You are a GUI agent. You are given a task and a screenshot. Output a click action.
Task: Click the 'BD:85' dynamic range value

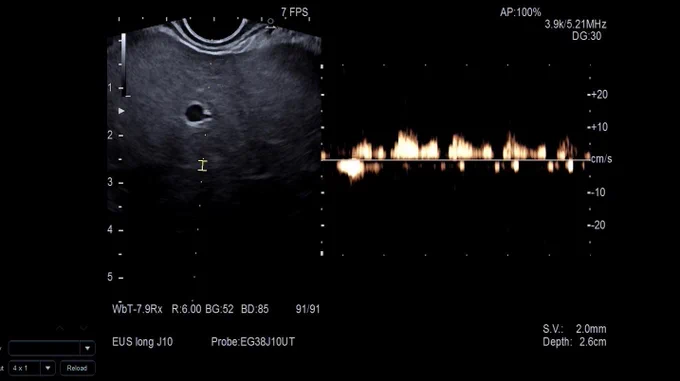point(255,309)
